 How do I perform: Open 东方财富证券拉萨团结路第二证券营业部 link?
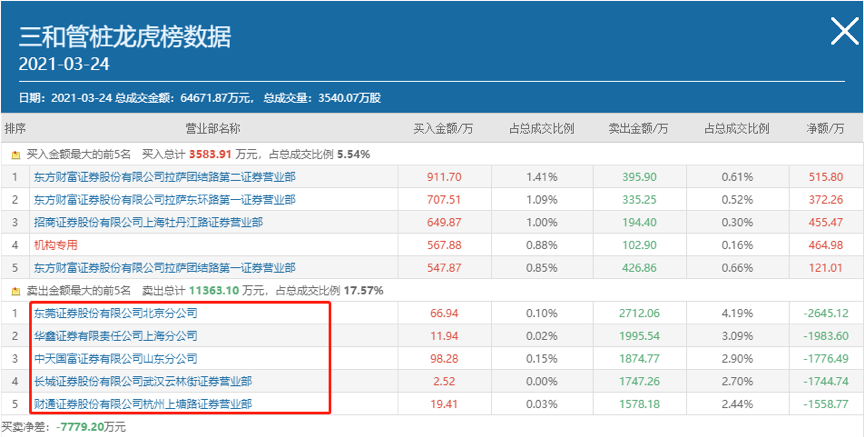click(164, 177)
